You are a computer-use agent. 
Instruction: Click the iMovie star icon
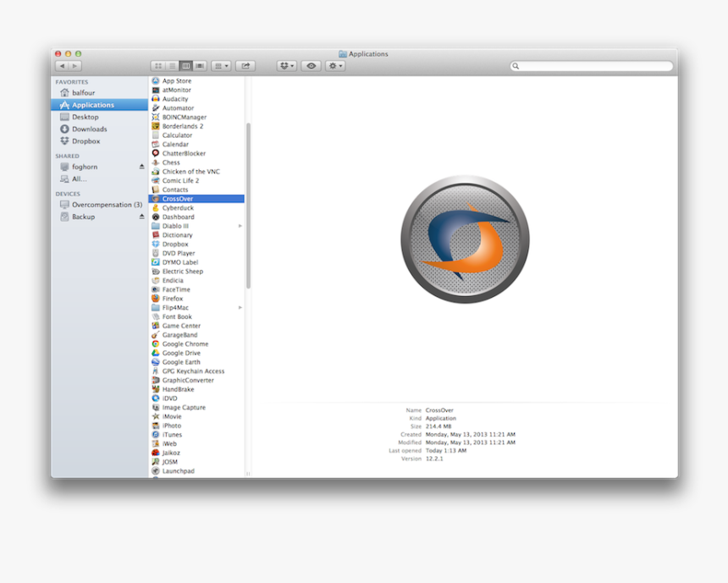click(156, 416)
